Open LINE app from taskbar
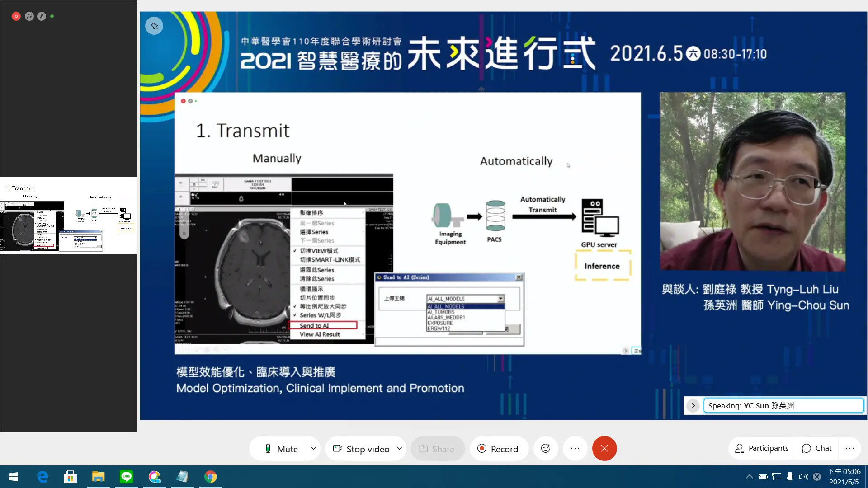Viewport: 868px width, 488px height. (127, 477)
